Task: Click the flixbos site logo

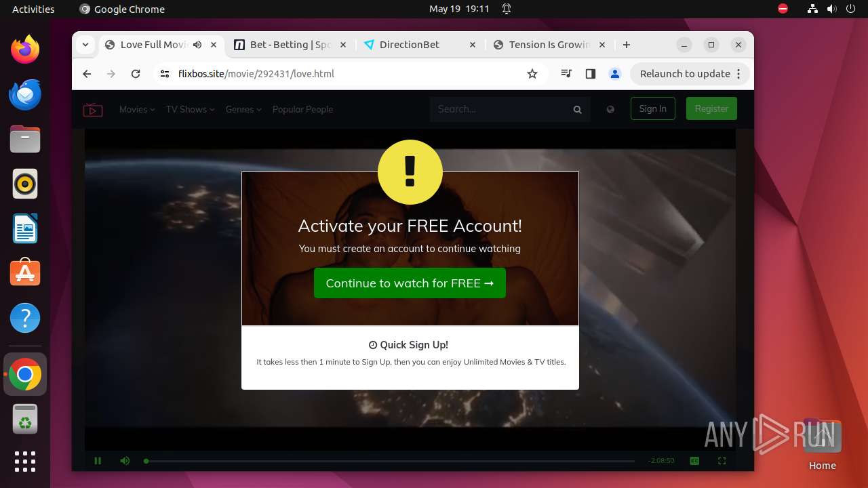Action: [93, 109]
